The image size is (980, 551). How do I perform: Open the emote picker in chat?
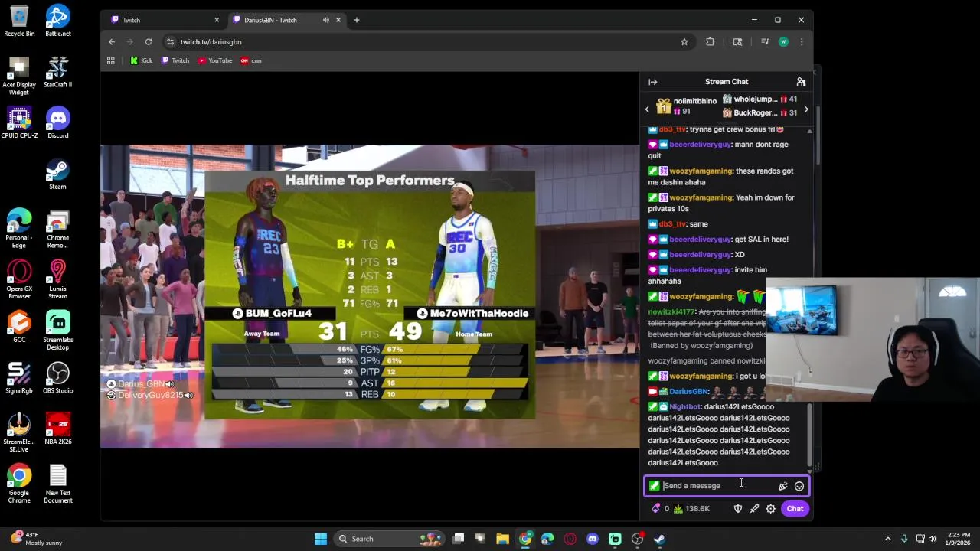[799, 486]
